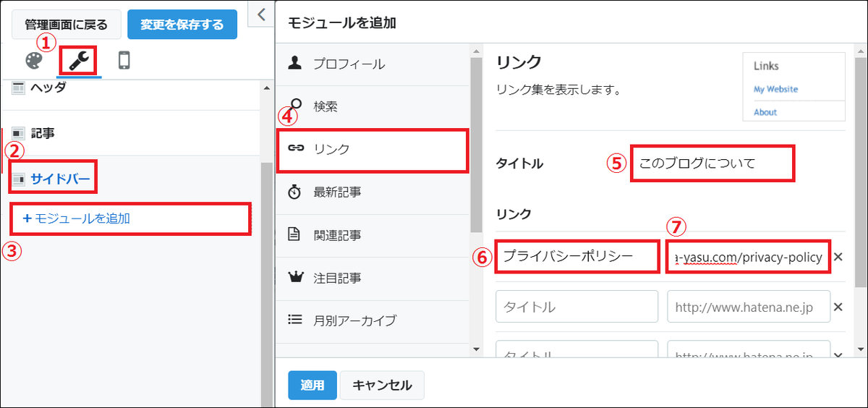Choose the 注目記事 module

(x=373, y=277)
